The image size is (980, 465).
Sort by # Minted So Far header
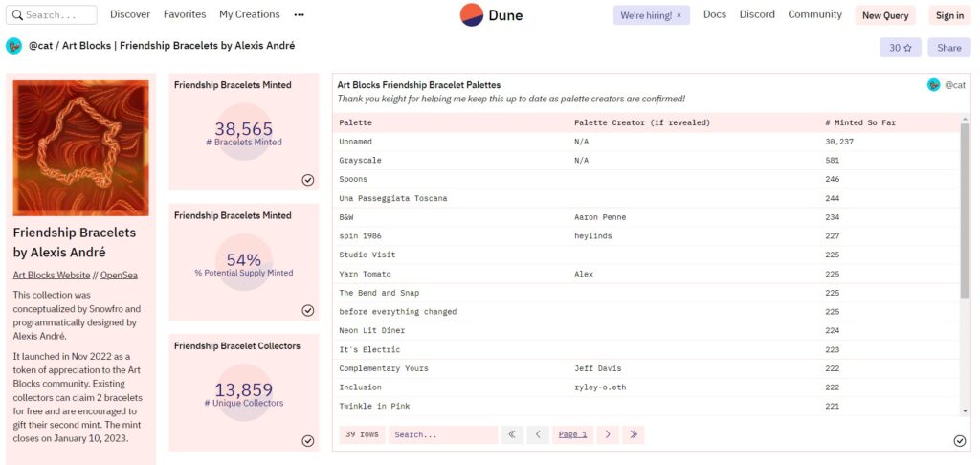pos(860,122)
